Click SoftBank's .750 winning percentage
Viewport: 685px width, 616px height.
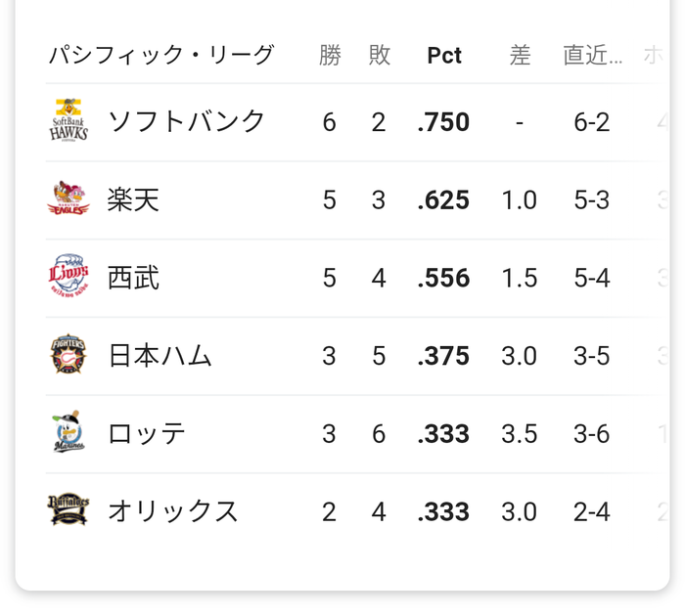[x=443, y=122]
